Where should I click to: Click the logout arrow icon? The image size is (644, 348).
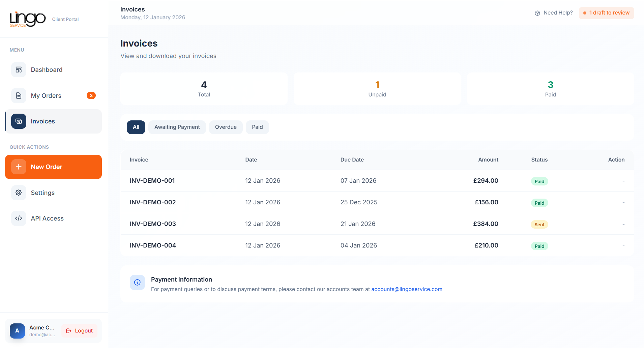69,330
